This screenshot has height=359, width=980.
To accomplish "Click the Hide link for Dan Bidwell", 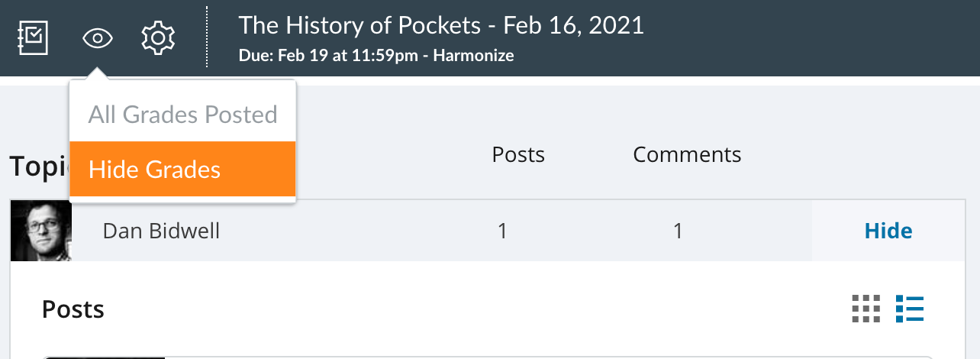I will [888, 231].
